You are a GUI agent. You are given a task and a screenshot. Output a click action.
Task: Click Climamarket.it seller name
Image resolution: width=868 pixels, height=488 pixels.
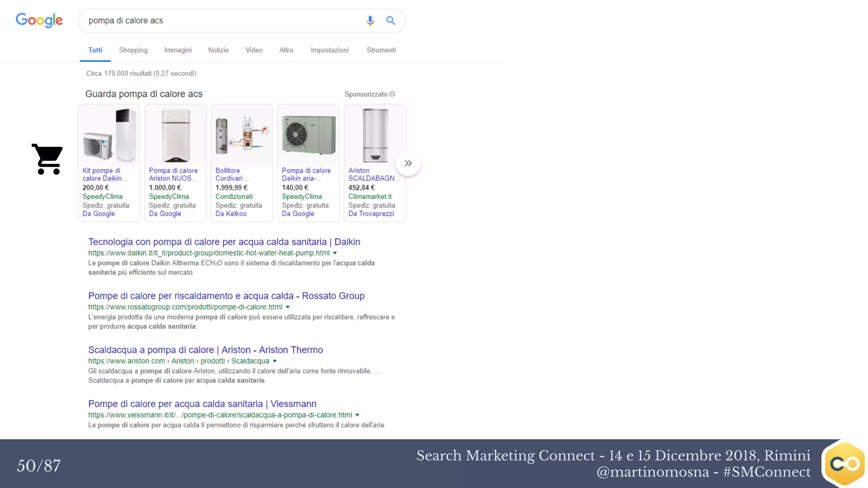370,197
